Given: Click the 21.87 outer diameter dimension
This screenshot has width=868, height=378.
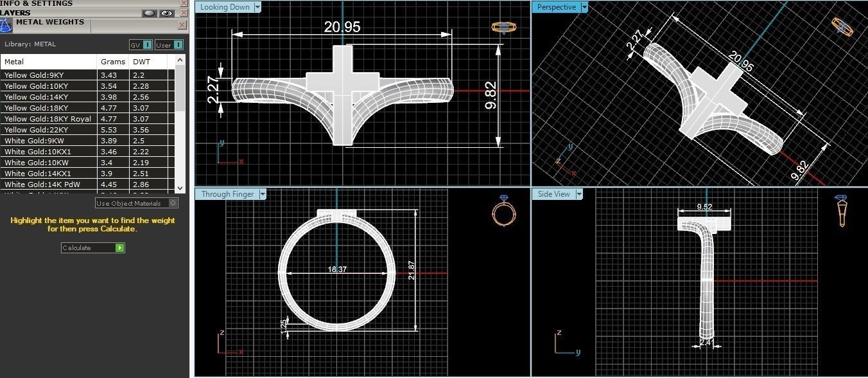Looking at the screenshot, I should 412,270.
